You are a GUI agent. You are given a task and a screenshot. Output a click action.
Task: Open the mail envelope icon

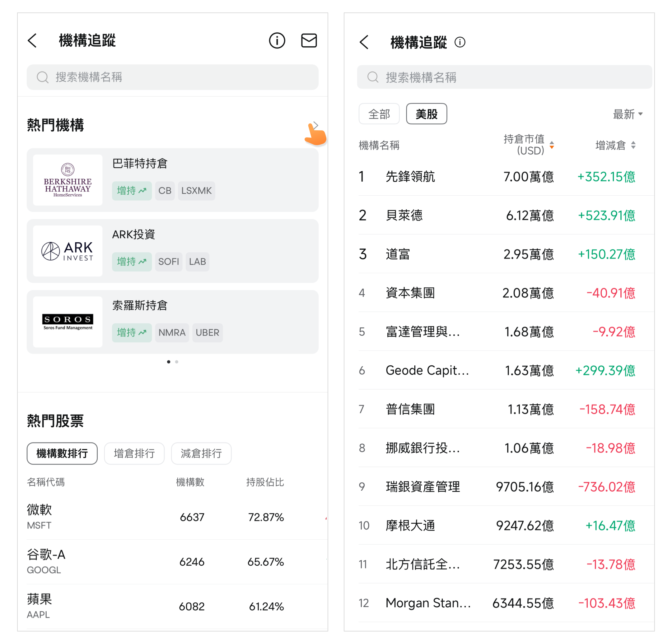point(309,40)
